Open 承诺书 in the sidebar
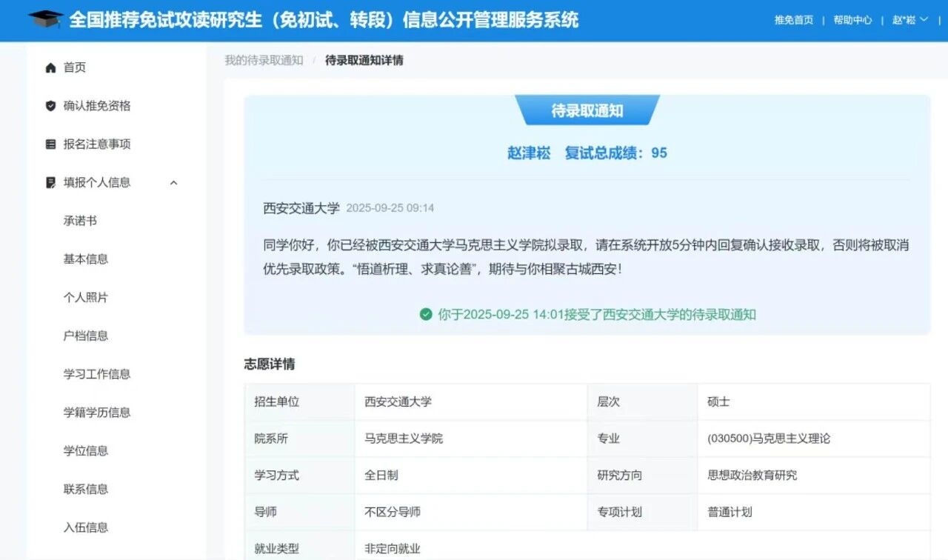Viewport: 948px width, 560px height. [x=80, y=221]
